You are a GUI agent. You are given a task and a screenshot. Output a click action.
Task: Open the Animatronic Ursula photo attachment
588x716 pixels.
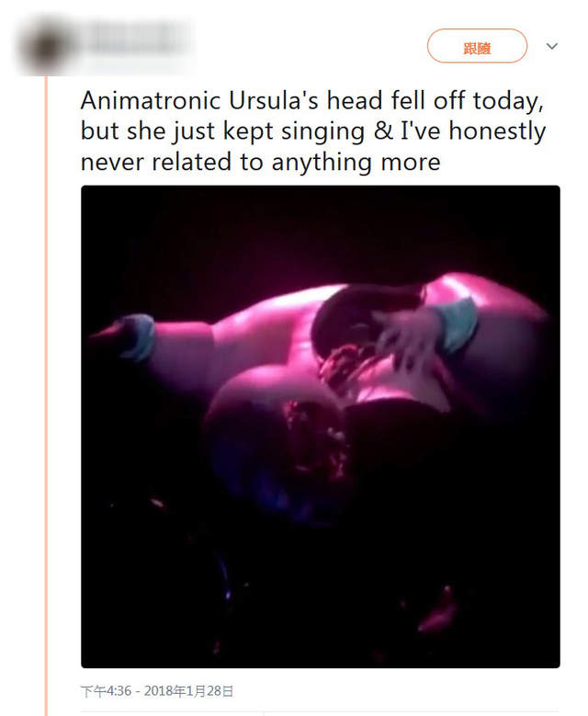[x=320, y=426]
